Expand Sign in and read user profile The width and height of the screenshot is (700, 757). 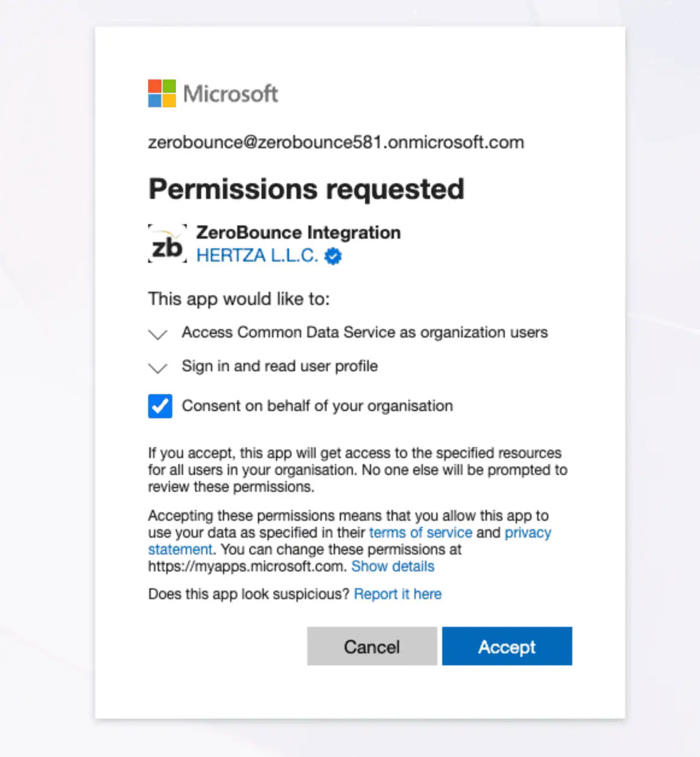tap(157, 368)
